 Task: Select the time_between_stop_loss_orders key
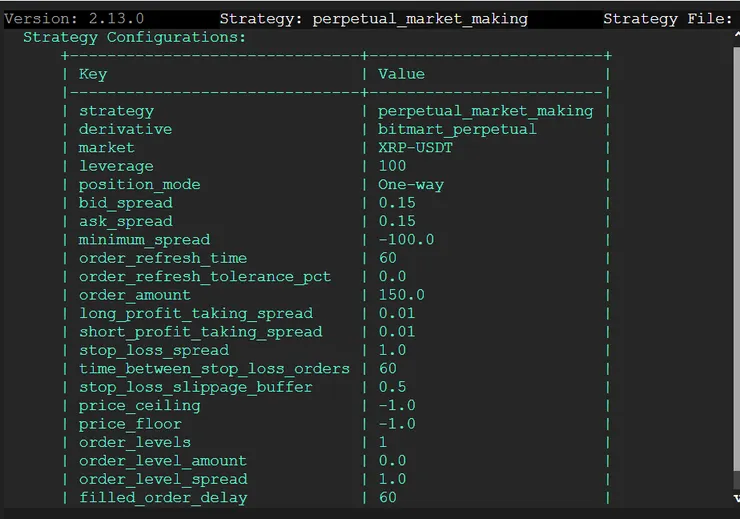point(214,369)
